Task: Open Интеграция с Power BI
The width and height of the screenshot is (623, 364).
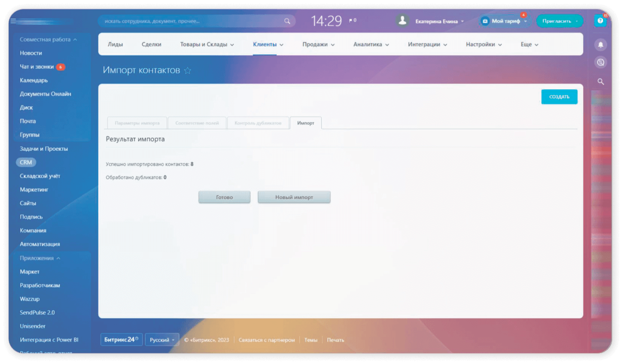Action: tap(49, 340)
